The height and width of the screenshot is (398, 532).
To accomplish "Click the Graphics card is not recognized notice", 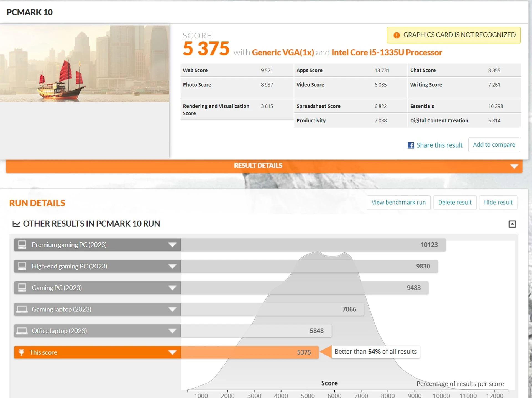I will [x=454, y=35].
